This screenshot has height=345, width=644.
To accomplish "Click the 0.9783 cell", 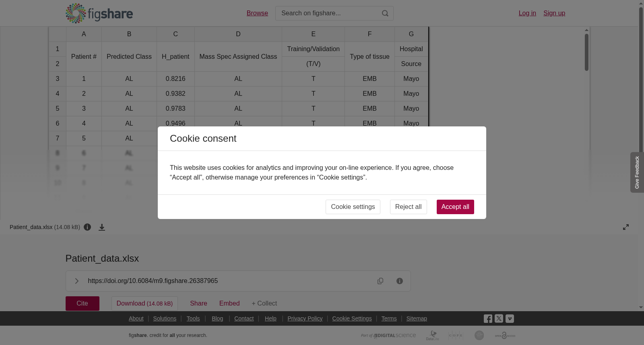I will (175, 109).
